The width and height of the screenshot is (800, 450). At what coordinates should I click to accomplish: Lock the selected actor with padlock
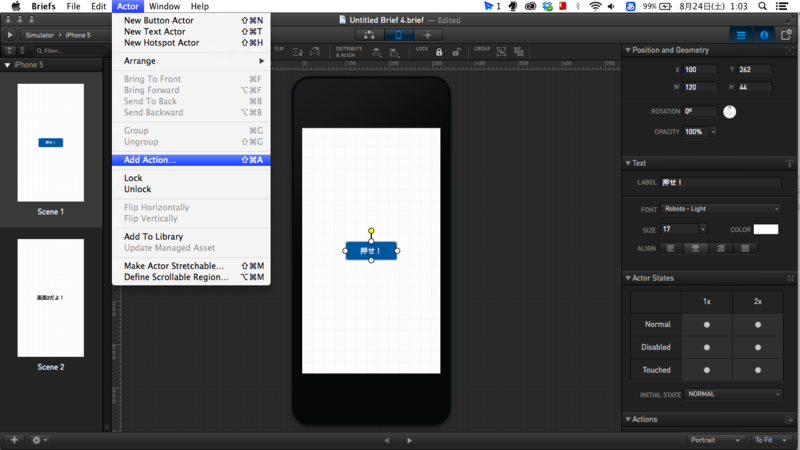(439, 52)
